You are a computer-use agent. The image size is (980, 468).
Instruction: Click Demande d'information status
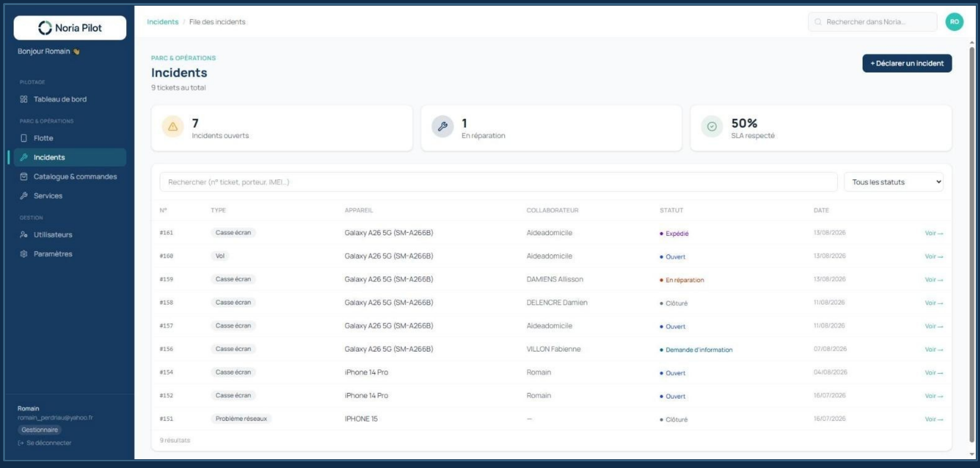(x=696, y=350)
